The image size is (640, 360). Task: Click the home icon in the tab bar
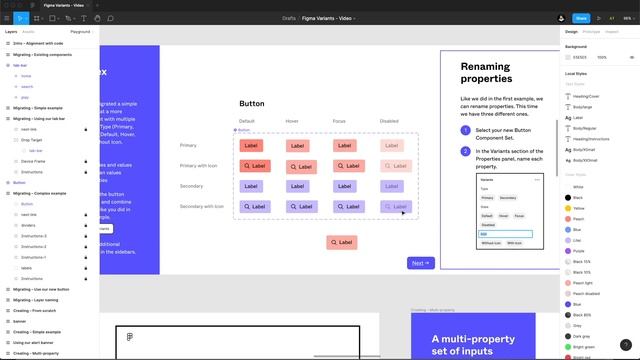[x=33, y=5]
